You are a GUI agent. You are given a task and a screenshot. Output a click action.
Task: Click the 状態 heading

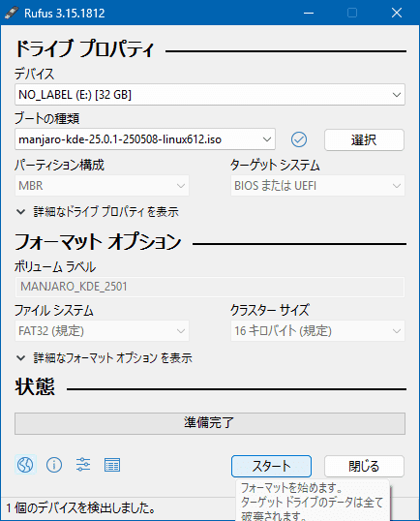click(x=35, y=386)
